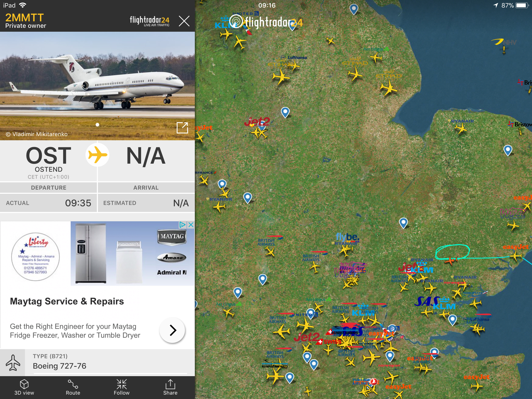Open the 3D view of the aircraft

[x=24, y=387]
